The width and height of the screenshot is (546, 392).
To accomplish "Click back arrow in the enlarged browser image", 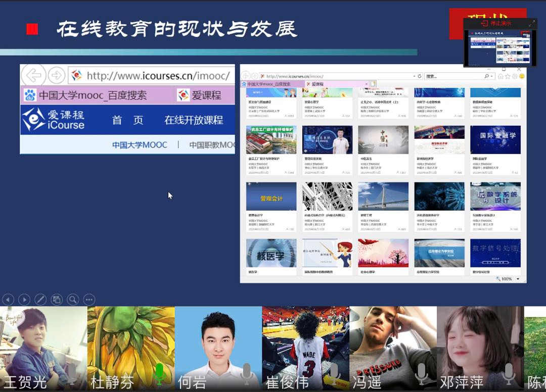I will pos(33,75).
